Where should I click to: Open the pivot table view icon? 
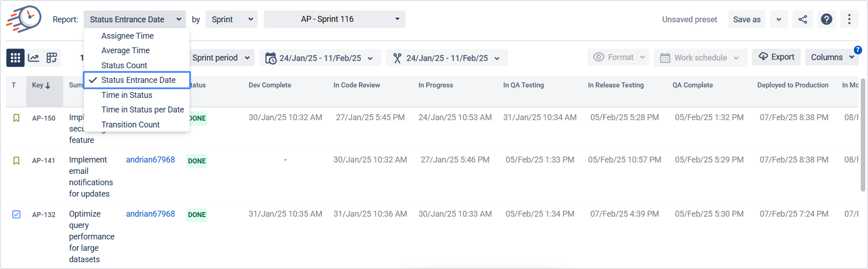pos(52,58)
